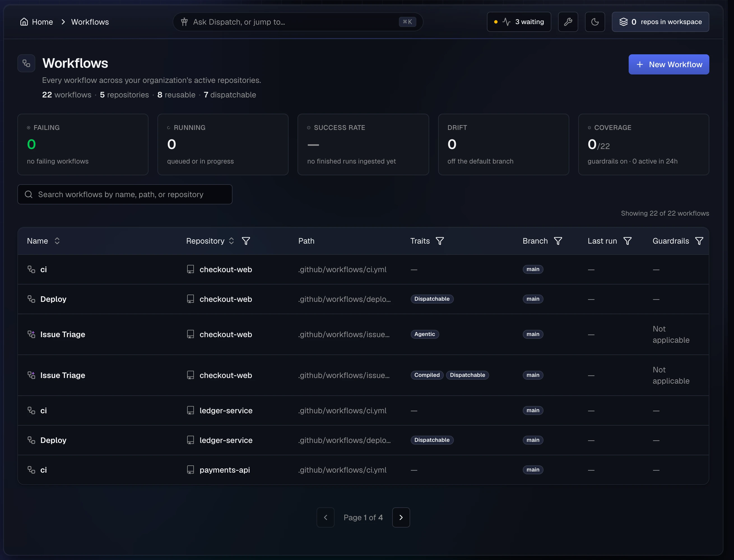Toggle dark mode with the moon icon

(x=595, y=22)
